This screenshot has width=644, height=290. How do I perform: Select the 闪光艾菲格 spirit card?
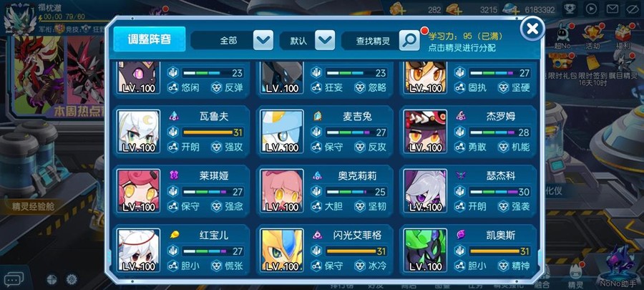[326, 250]
